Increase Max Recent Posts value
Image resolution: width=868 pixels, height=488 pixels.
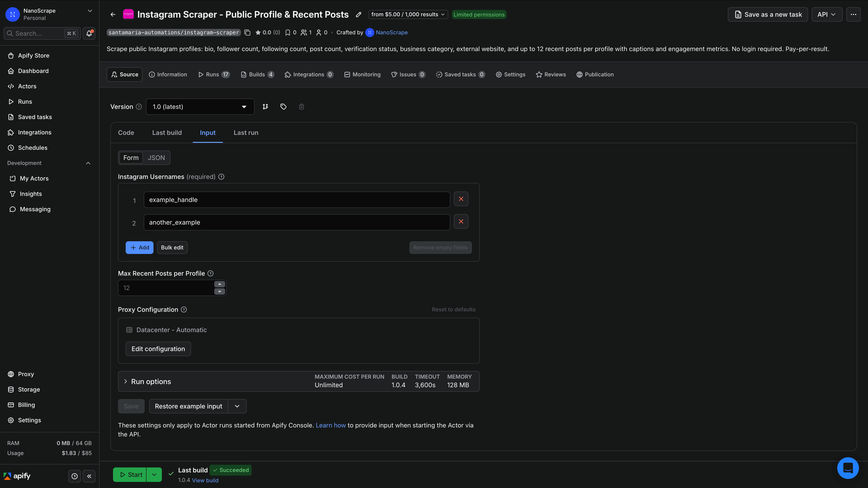(x=220, y=284)
